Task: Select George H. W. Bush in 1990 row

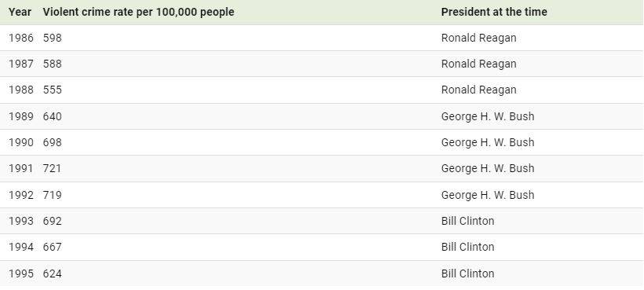Action: pos(488,142)
